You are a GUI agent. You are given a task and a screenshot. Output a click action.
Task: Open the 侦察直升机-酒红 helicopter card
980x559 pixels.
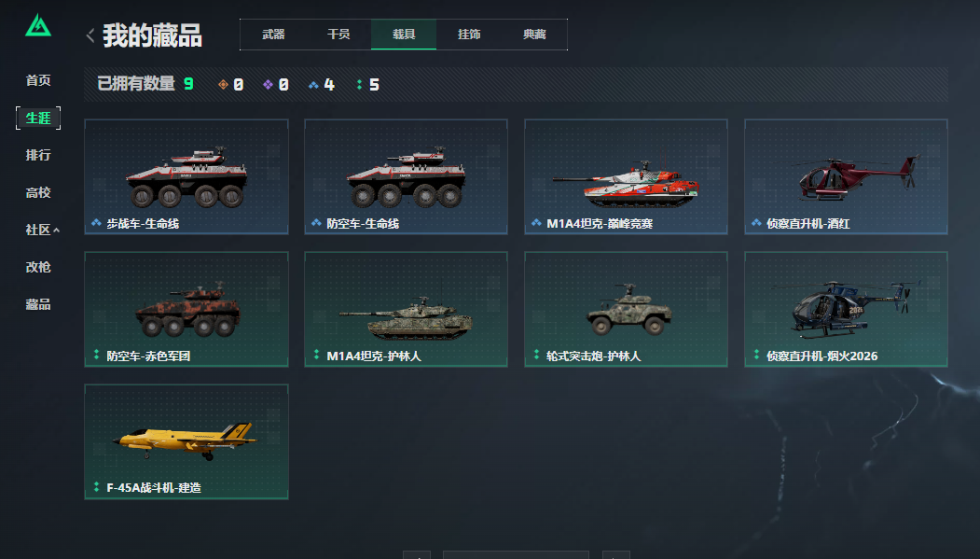pos(846,177)
